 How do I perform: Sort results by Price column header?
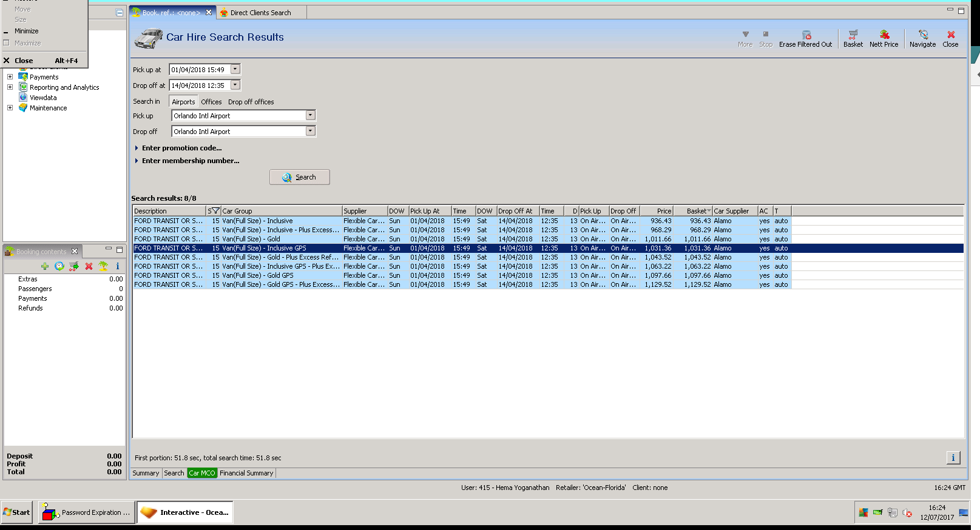(657, 211)
